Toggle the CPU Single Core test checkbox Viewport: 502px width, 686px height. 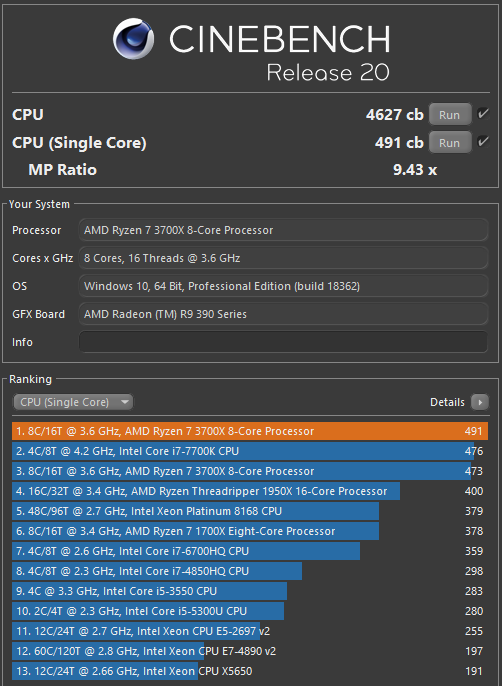tap(483, 142)
